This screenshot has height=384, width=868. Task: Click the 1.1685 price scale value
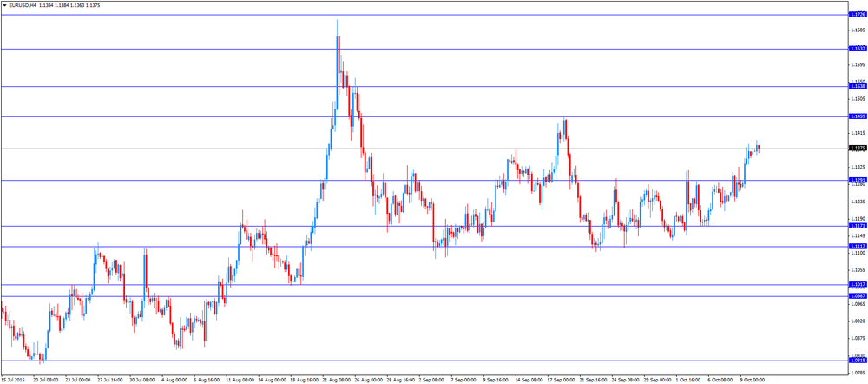click(x=858, y=30)
